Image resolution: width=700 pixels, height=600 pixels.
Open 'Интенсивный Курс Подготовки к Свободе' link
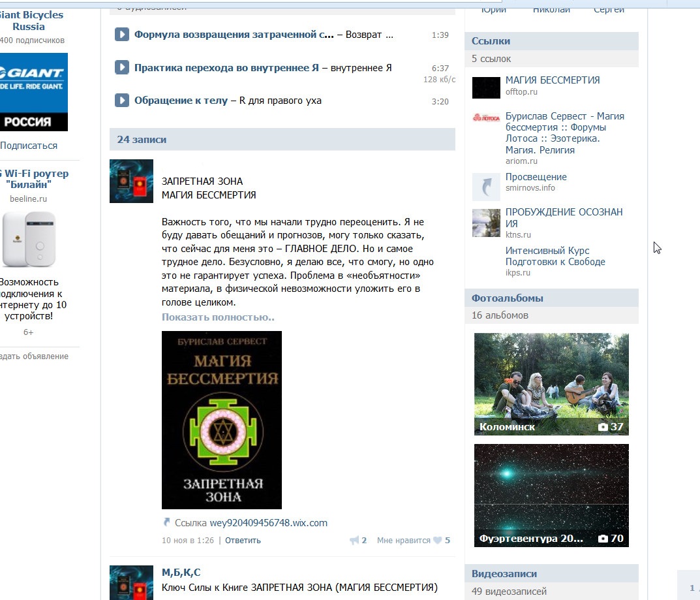555,256
